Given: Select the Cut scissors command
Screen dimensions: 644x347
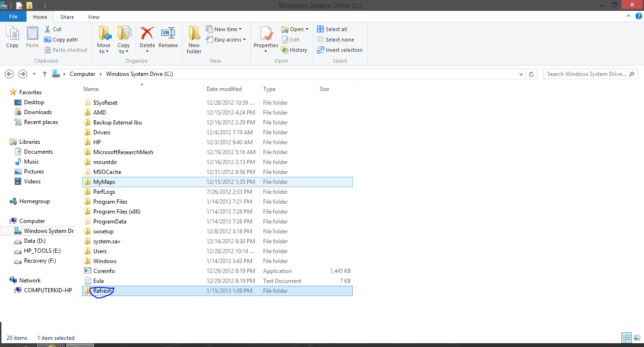Looking at the screenshot, I should (53, 29).
